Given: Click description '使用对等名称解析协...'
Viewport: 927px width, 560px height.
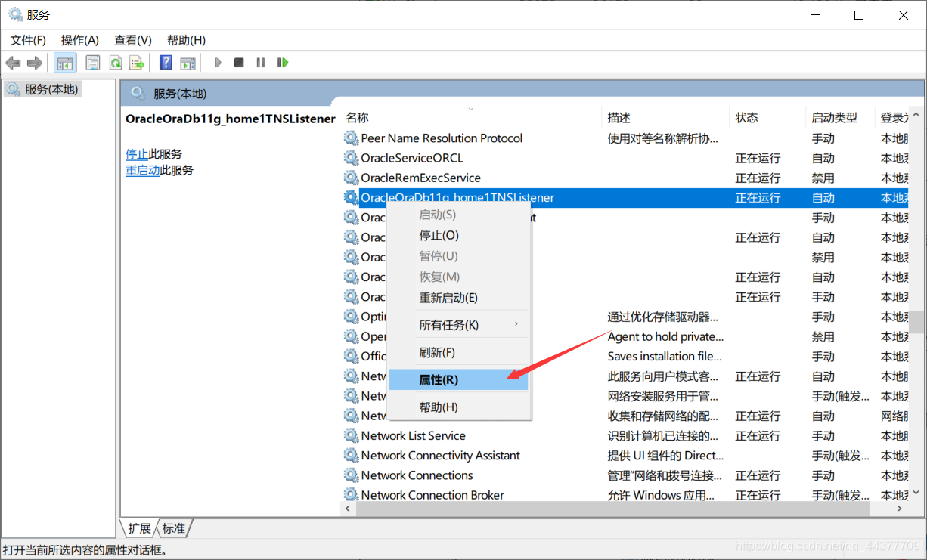Looking at the screenshot, I should (663, 138).
